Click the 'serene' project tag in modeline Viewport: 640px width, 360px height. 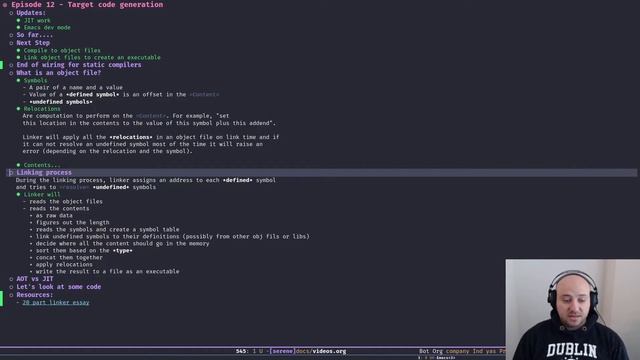[x=282, y=351]
